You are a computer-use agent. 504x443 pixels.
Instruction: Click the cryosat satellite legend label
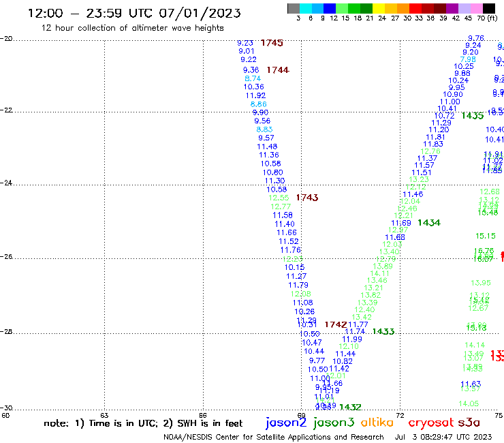coord(431,423)
